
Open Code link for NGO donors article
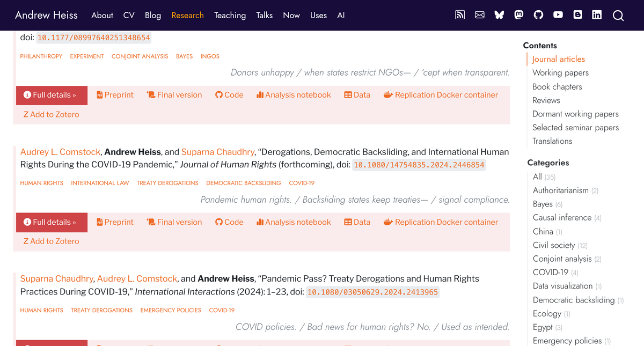tap(229, 95)
